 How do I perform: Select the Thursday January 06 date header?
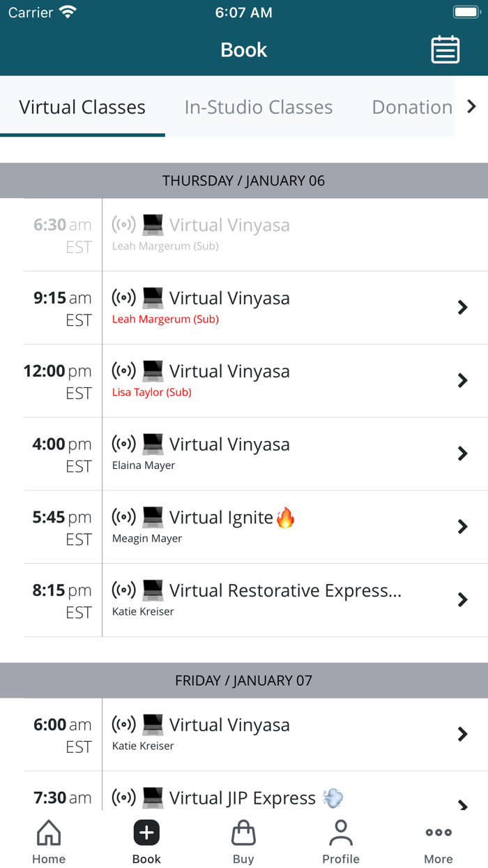(x=244, y=181)
